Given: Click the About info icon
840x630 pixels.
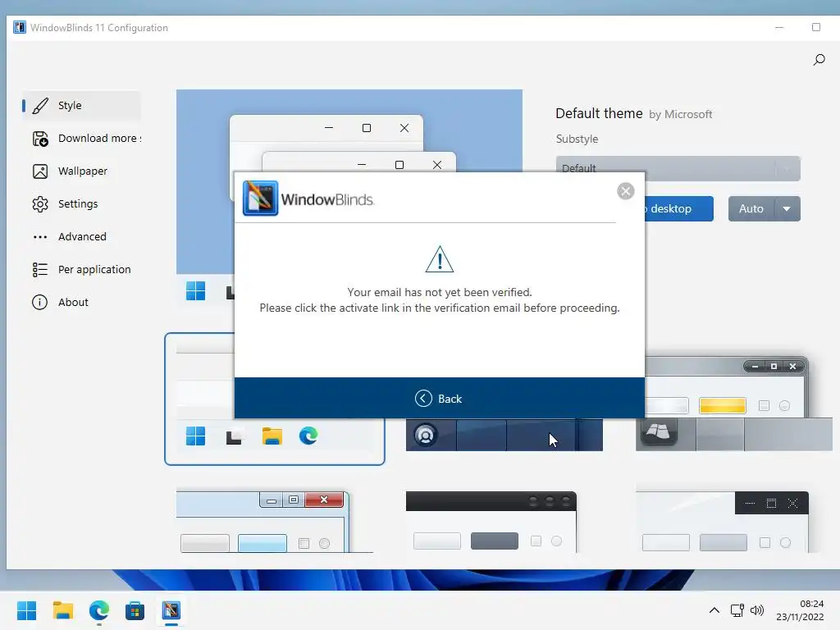Looking at the screenshot, I should (x=39, y=302).
